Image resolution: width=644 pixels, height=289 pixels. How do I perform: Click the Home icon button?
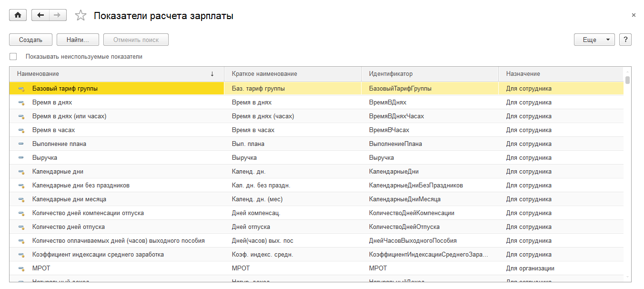pos(18,15)
